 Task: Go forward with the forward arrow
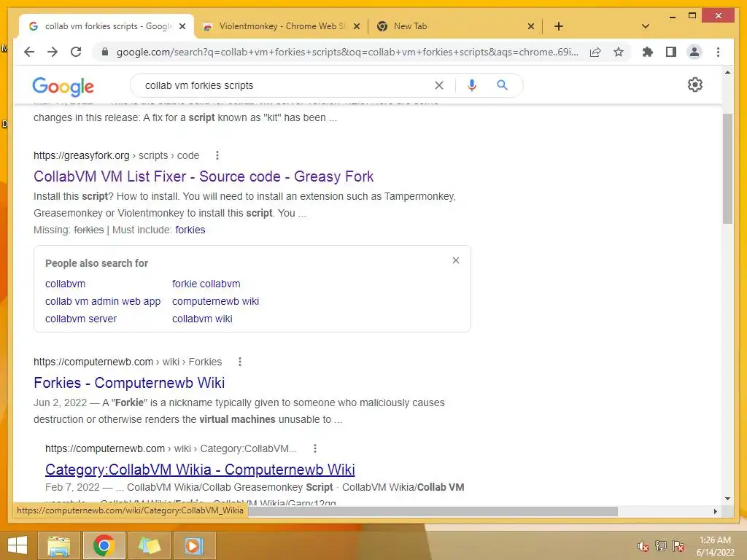tap(53, 52)
